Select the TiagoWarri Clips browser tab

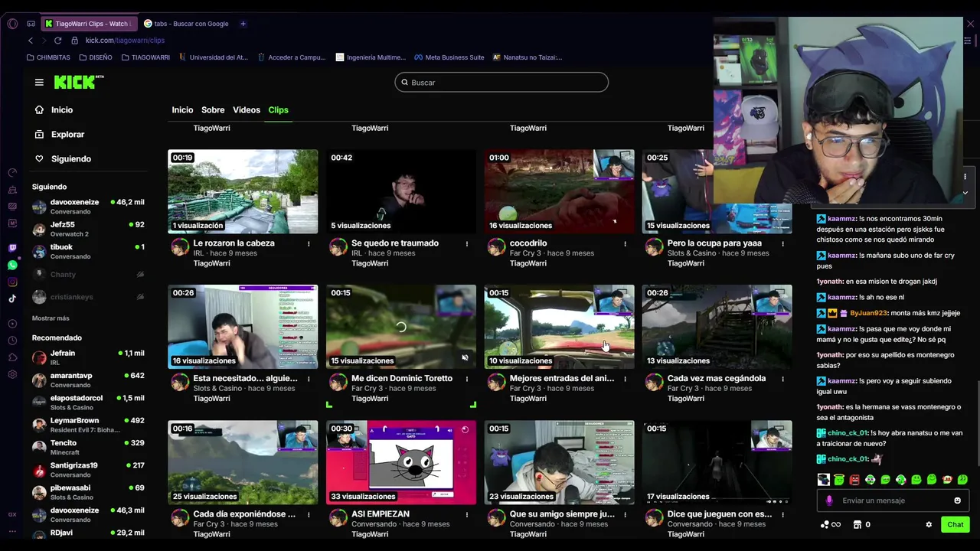point(88,24)
